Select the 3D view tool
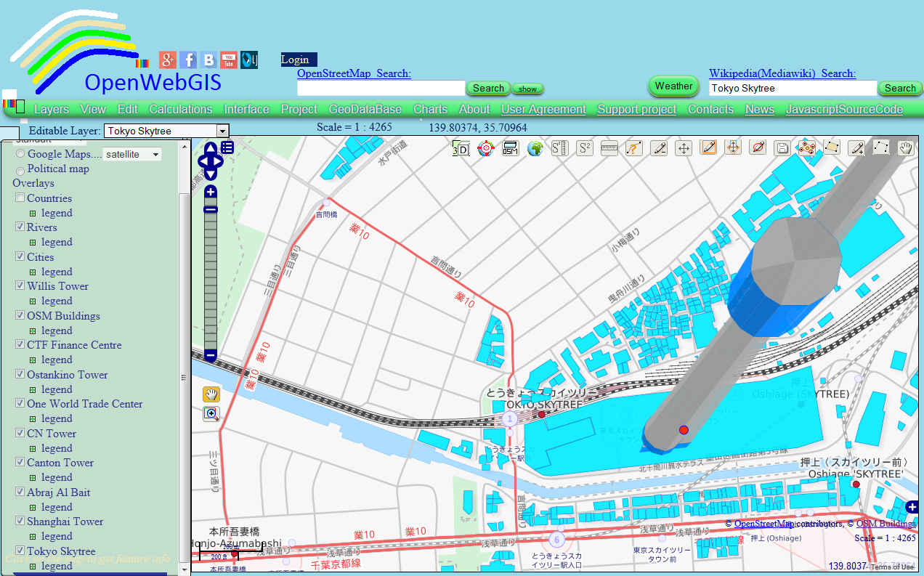 click(x=461, y=147)
